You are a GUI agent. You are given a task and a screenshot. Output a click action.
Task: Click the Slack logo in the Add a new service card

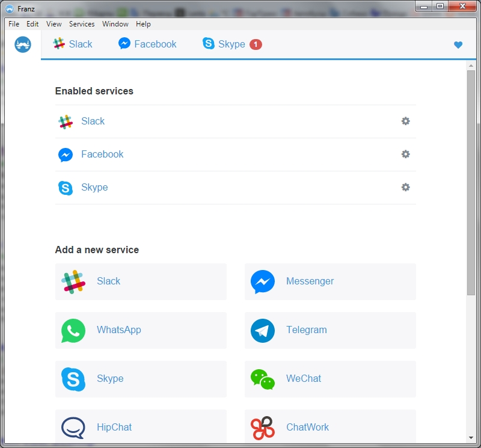(73, 281)
